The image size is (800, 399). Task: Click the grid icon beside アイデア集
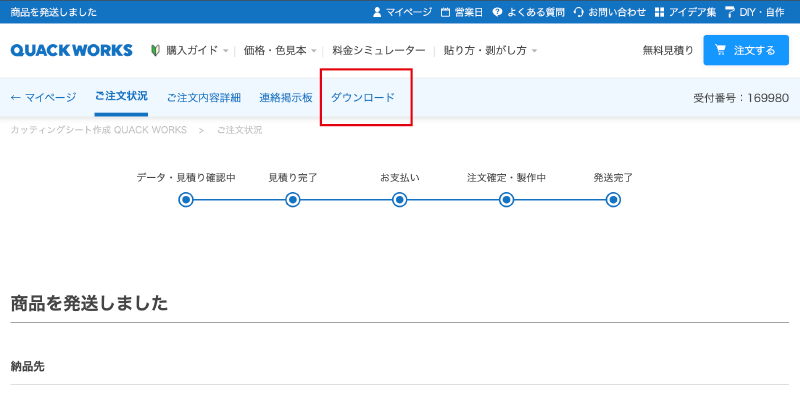tap(660, 12)
